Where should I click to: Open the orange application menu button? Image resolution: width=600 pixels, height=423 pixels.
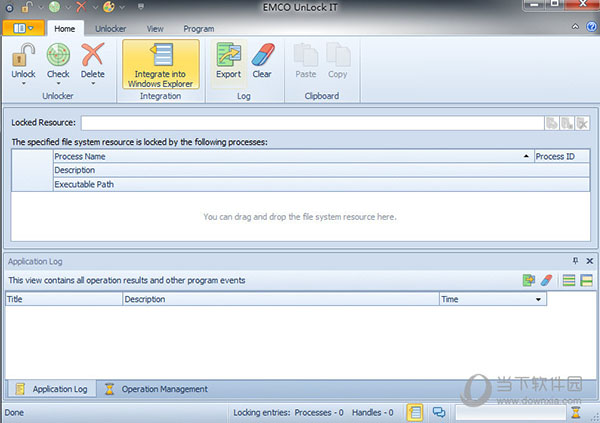pos(23,28)
